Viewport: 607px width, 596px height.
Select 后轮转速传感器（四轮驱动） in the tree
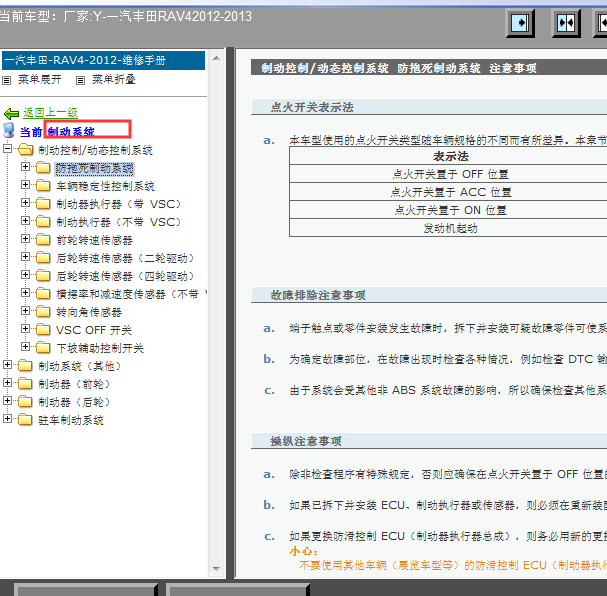[125, 276]
